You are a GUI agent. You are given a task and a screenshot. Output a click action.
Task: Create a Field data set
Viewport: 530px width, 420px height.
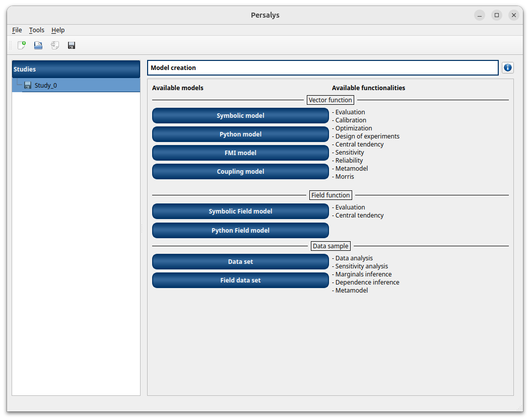click(x=240, y=280)
